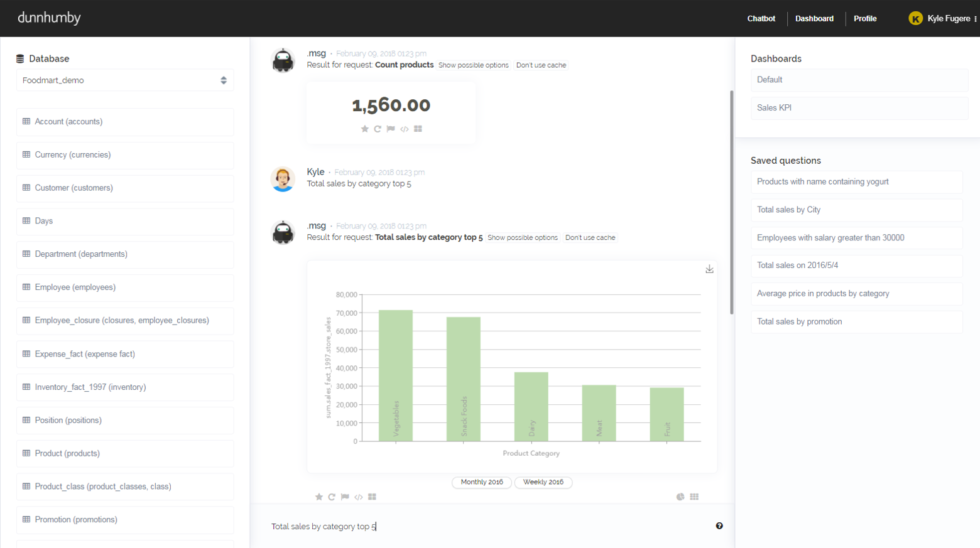Viewport: 980px width, 548px height.
Task: Open the Foodmart_demo database dropdown
Action: click(x=125, y=80)
